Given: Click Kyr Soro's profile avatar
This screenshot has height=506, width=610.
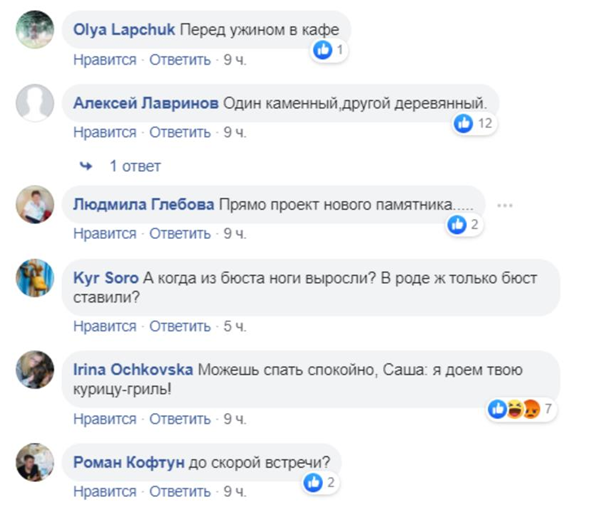Looking at the screenshot, I should pos(35,277).
